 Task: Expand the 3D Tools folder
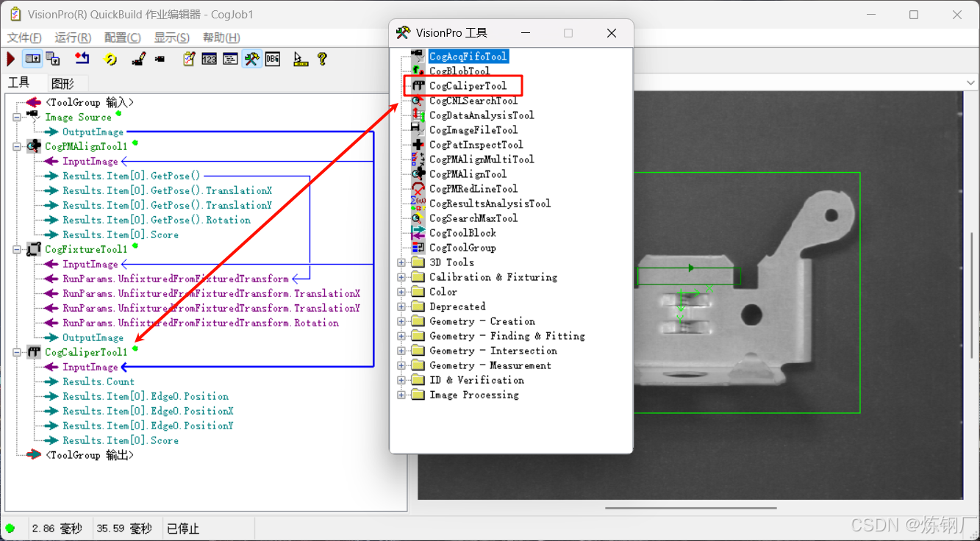tap(401, 262)
